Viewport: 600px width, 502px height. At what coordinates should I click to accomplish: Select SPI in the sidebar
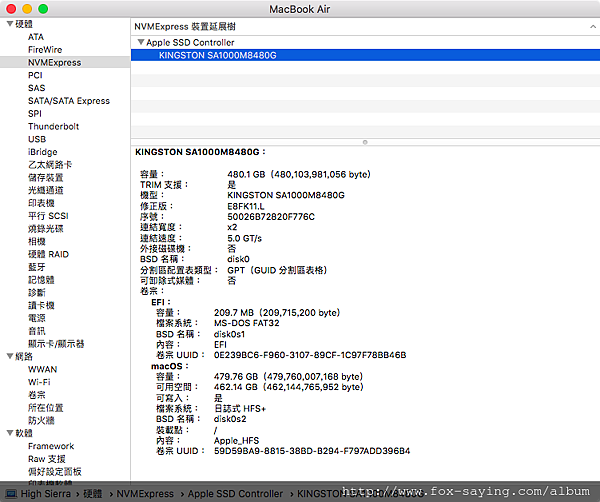coord(35,114)
